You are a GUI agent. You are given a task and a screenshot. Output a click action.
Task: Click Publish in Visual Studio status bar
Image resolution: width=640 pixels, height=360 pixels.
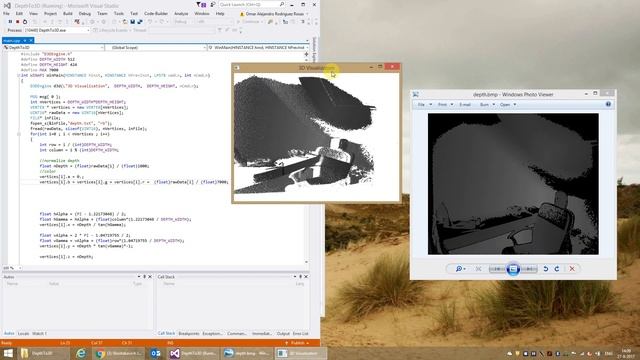(x=298, y=343)
